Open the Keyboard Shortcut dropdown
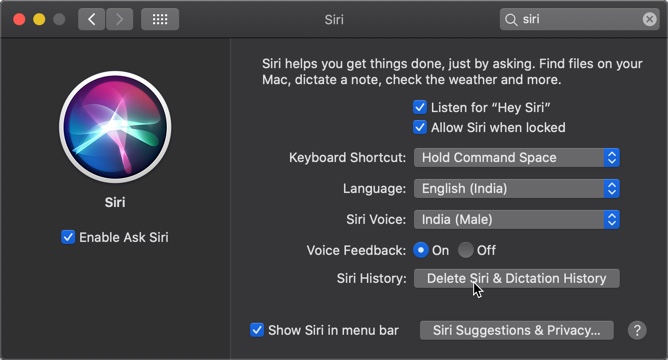This screenshot has height=360, width=668. point(517,158)
